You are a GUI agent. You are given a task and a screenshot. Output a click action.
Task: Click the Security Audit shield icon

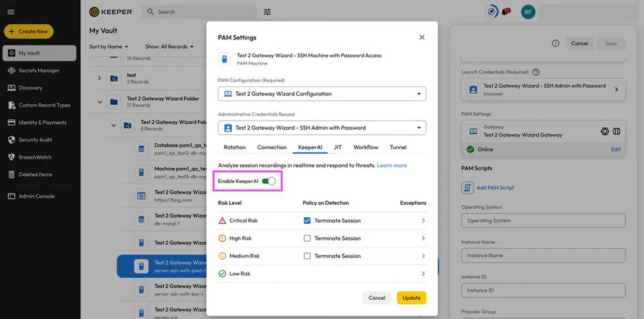point(12,140)
